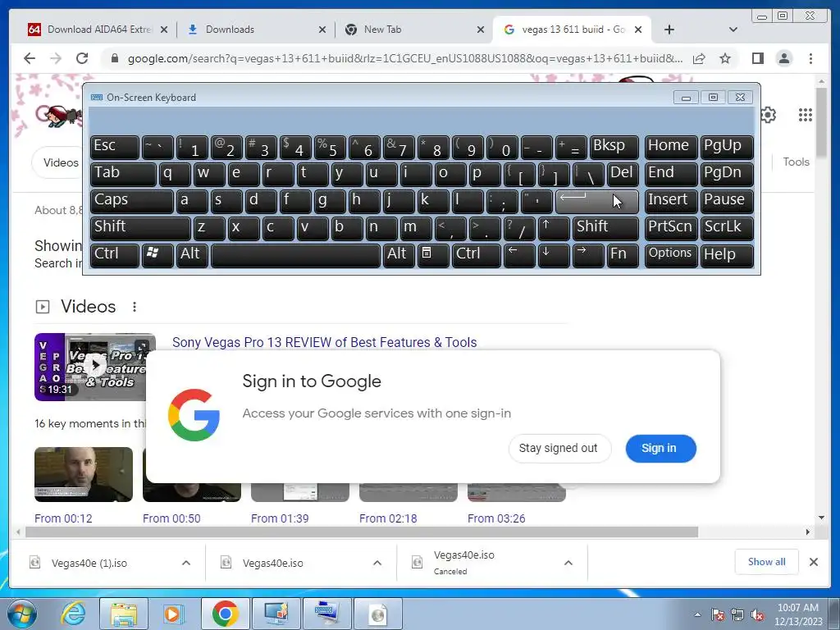This screenshot has width=840, height=630.
Task: Toggle right Ctrl key on keyboard
Action: pos(476,254)
